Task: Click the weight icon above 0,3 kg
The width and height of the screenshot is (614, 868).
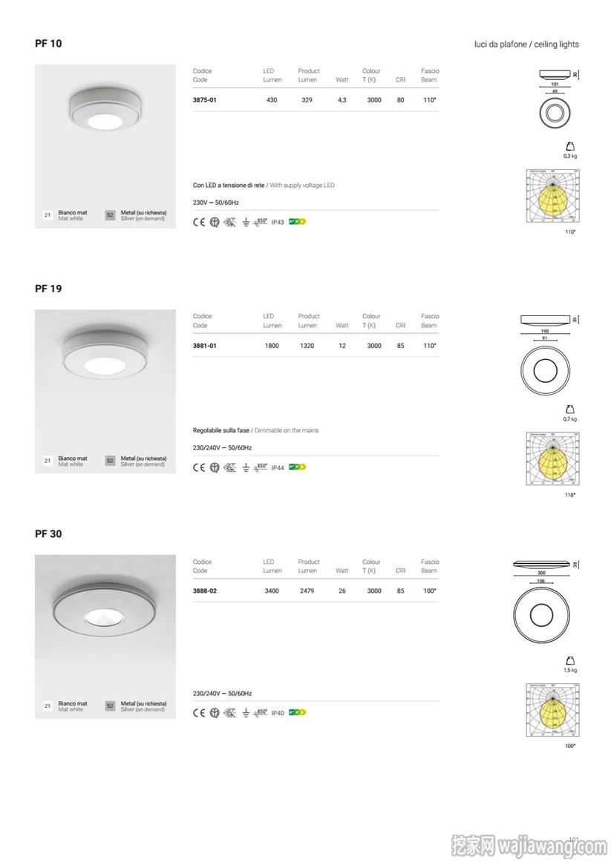Action: 570,147
